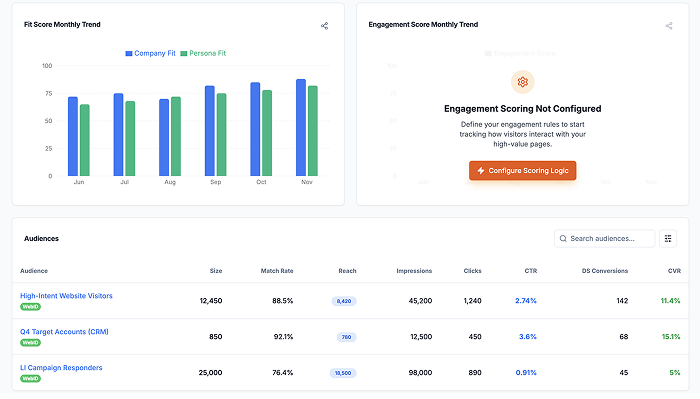700x399 pixels.
Task: Click Engagement Scoring Not Configured heading
Action: 522,108
